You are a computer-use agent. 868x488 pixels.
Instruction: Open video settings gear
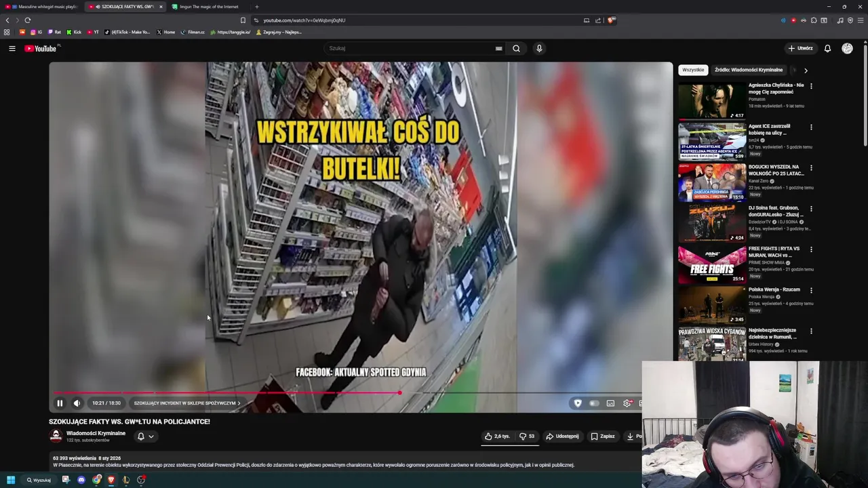click(x=627, y=403)
